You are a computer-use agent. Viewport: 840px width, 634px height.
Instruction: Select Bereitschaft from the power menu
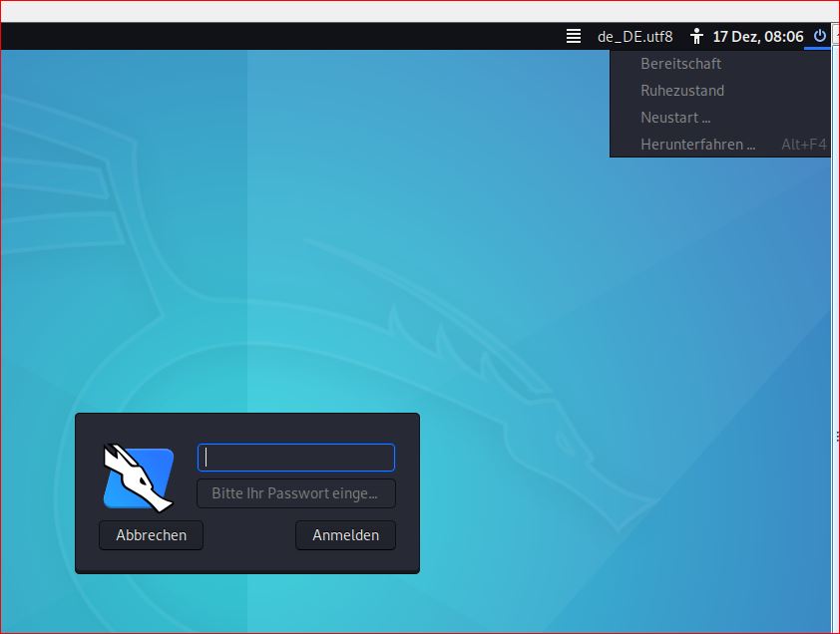point(680,63)
